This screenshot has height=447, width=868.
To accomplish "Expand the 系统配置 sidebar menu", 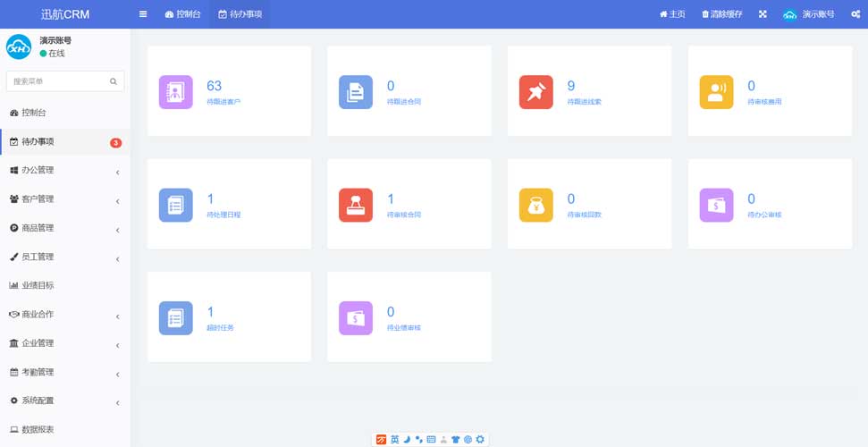I will (64, 401).
